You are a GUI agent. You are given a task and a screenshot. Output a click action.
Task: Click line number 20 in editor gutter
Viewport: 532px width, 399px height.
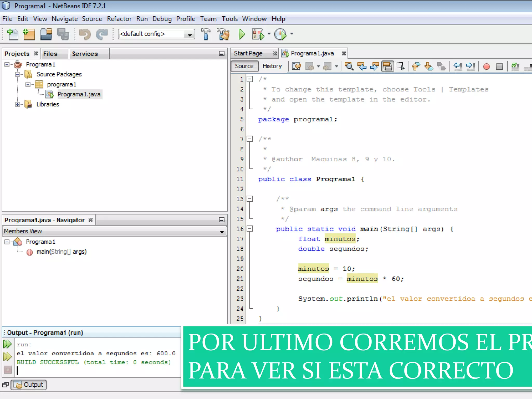point(240,269)
